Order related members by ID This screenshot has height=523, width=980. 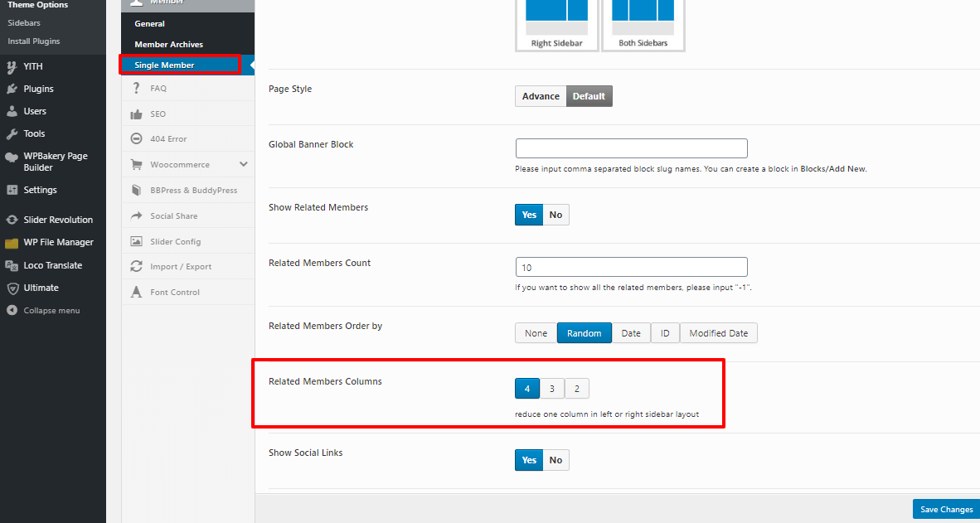tap(665, 333)
